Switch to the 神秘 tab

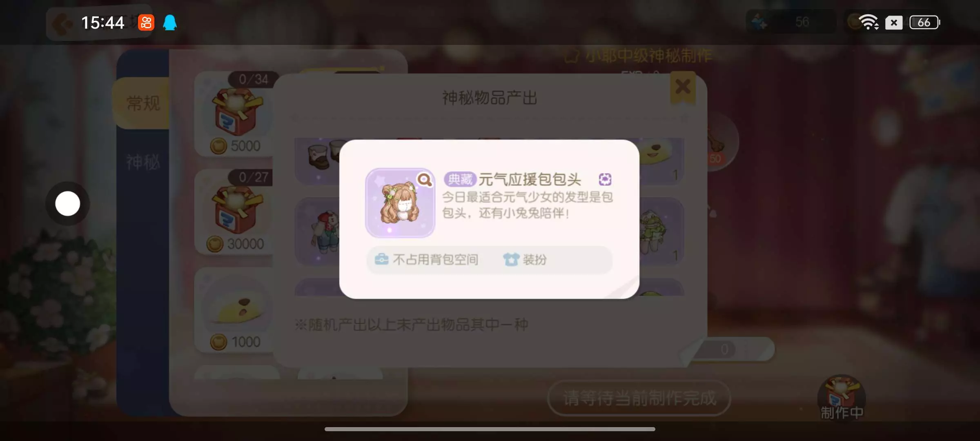[x=143, y=162]
